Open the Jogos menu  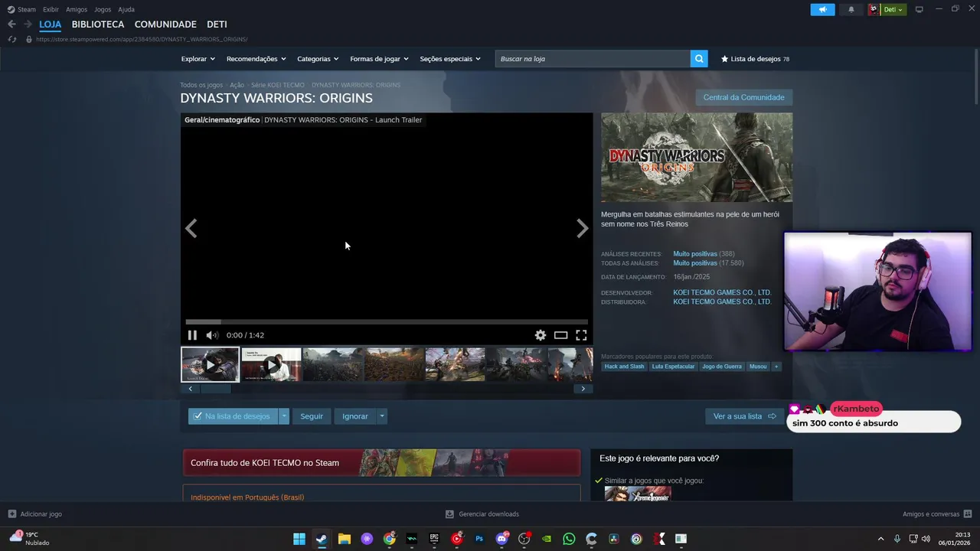point(103,9)
